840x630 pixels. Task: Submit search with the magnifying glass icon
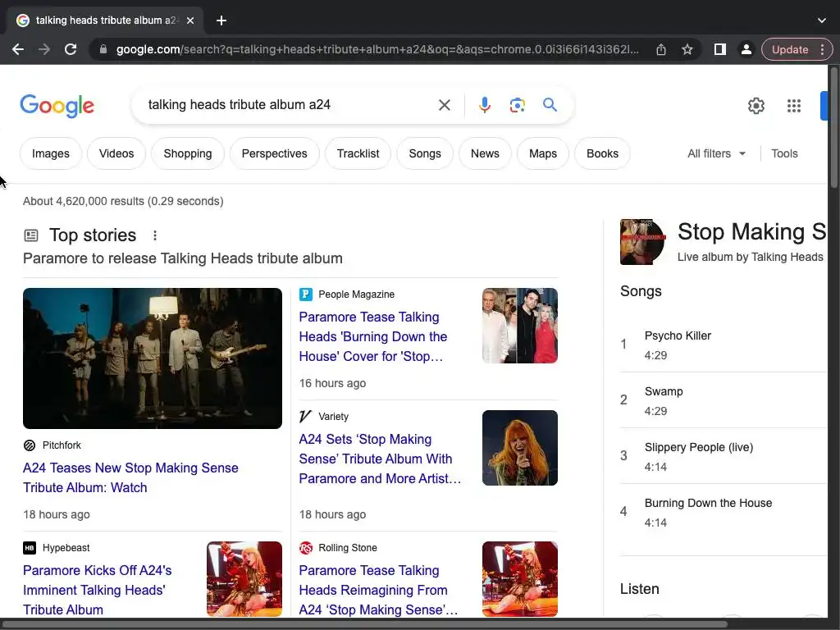point(550,104)
